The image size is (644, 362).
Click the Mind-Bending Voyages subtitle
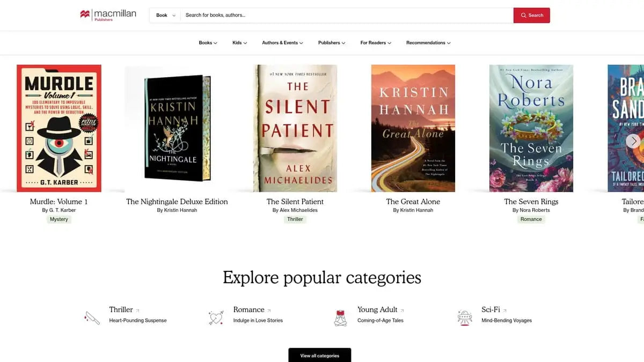click(507, 321)
